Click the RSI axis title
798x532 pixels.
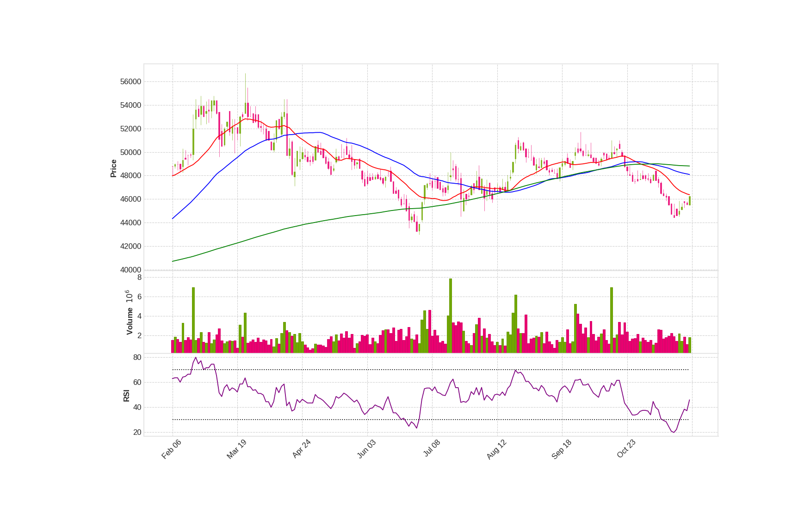coord(126,396)
